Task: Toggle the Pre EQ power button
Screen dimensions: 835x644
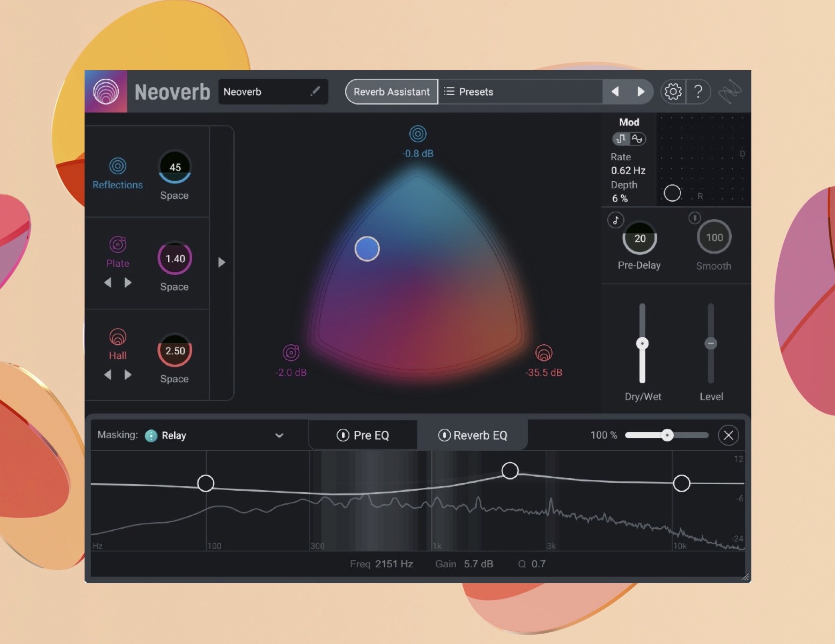Action: tap(342, 435)
